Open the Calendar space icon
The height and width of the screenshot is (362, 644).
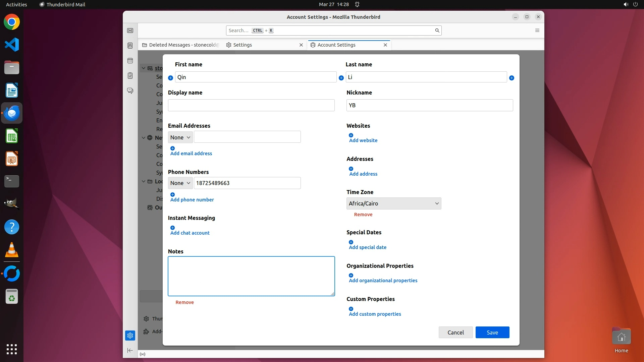pos(130,61)
